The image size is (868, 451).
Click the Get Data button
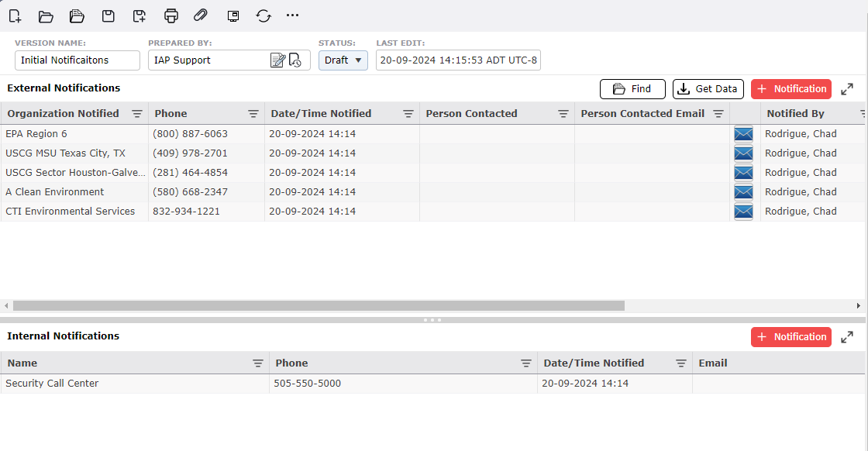pyautogui.click(x=708, y=89)
